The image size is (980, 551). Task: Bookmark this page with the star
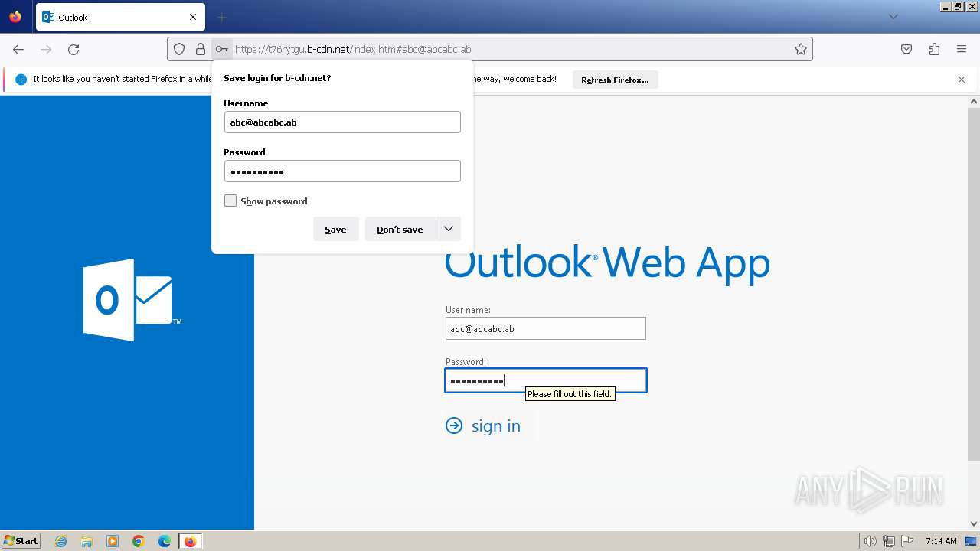801,49
